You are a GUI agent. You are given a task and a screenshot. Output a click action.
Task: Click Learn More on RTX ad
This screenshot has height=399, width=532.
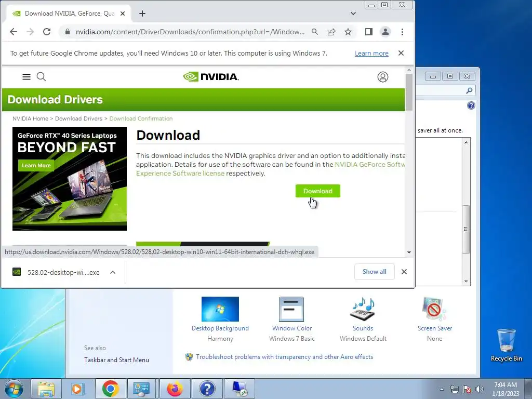click(36, 166)
